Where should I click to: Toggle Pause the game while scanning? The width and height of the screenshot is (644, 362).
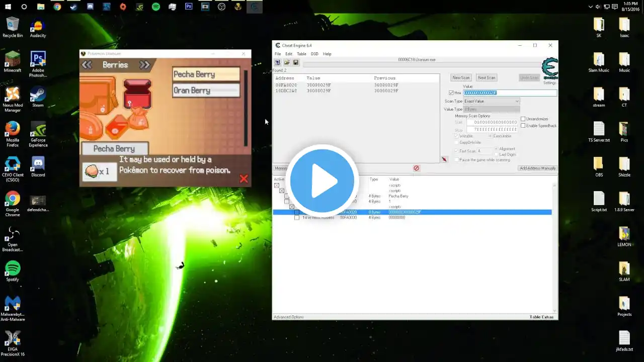pos(457,160)
